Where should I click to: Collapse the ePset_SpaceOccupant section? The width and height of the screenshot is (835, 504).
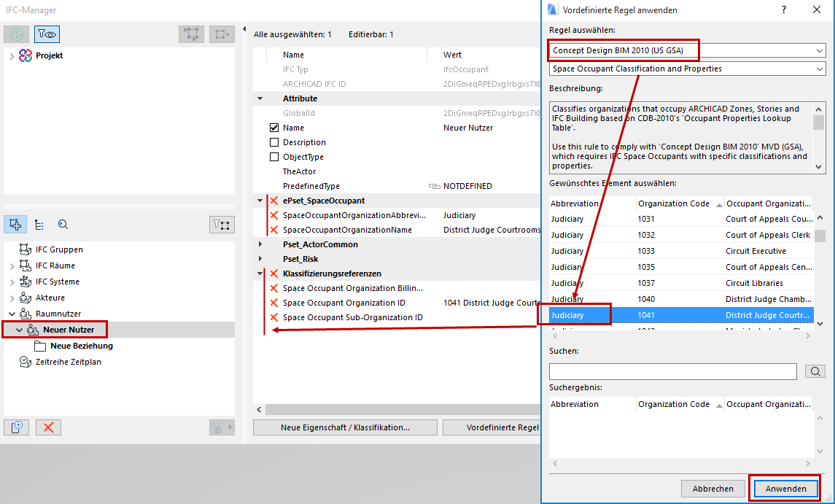click(260, 201)
